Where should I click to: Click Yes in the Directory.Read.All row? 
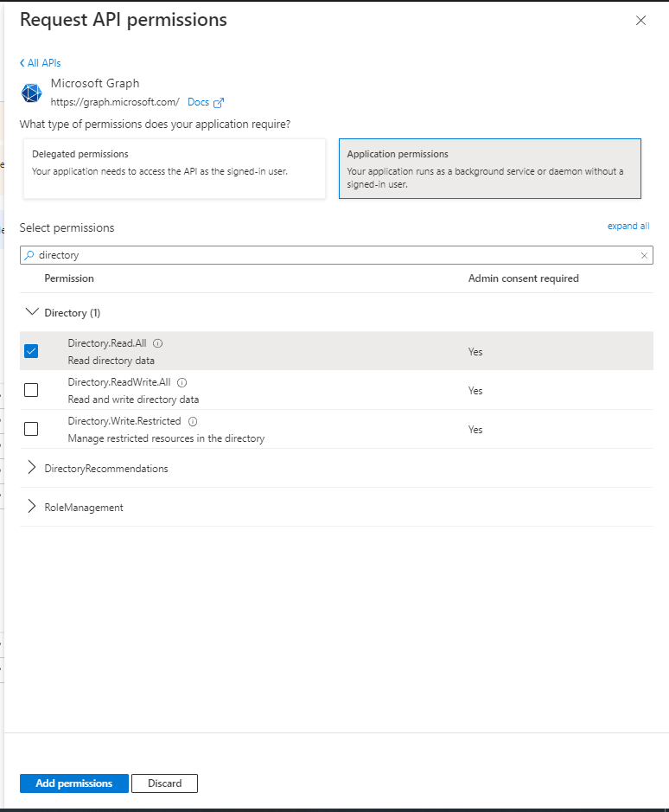click(x=475, y=352)
